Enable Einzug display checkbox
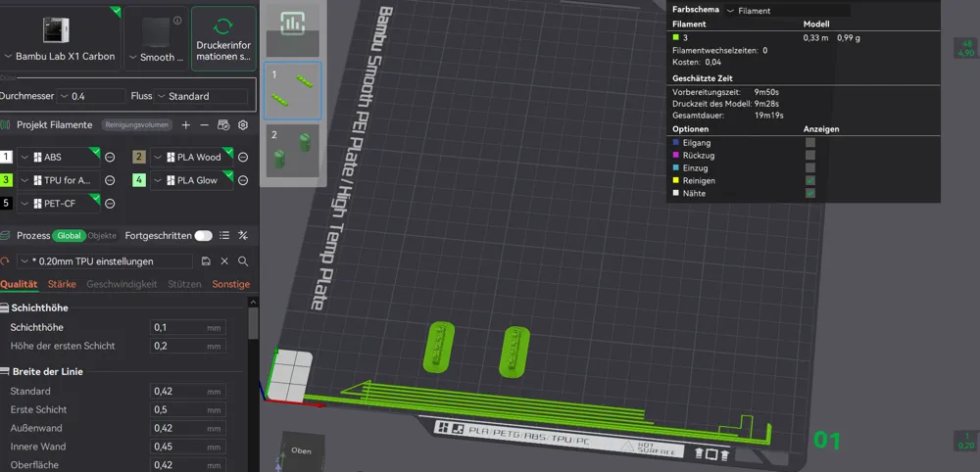 point(810,168)
